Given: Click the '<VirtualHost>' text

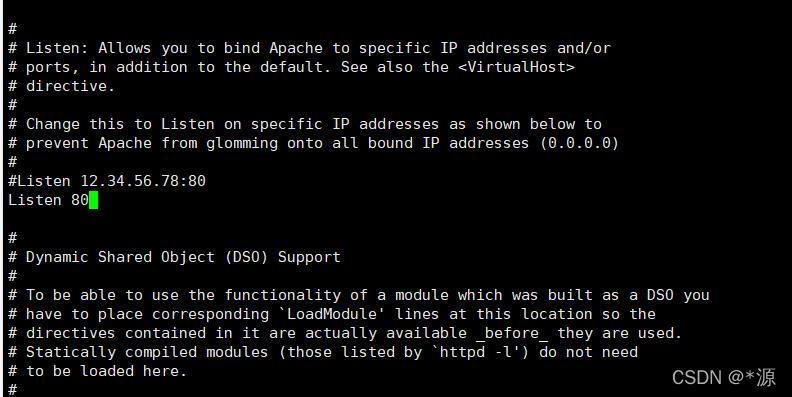Looking at the screenshot, I should (x=516, y=67).
